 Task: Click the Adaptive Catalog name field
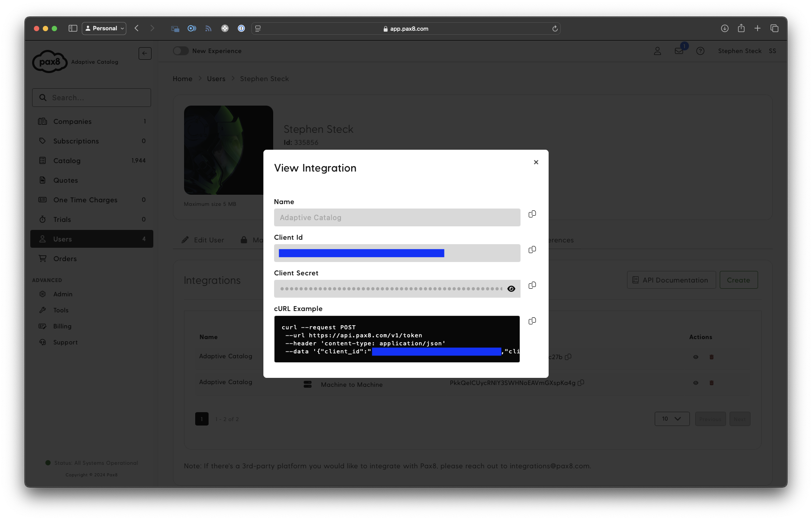point(397,217)
